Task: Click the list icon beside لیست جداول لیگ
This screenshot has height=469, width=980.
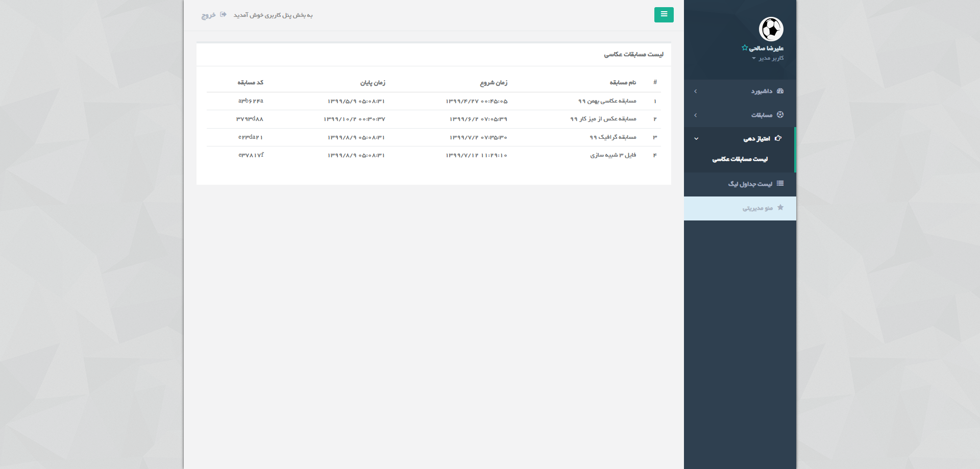Action: tap(780, 184)
